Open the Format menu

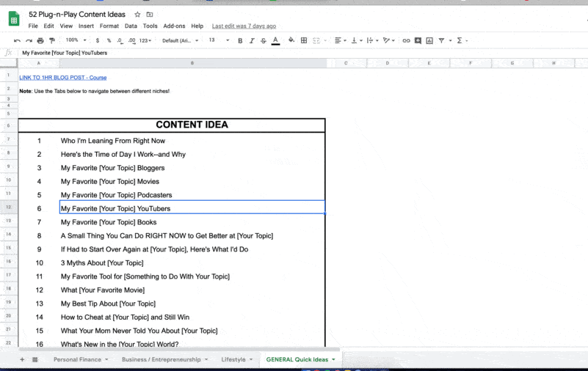(x=109, y=26)
